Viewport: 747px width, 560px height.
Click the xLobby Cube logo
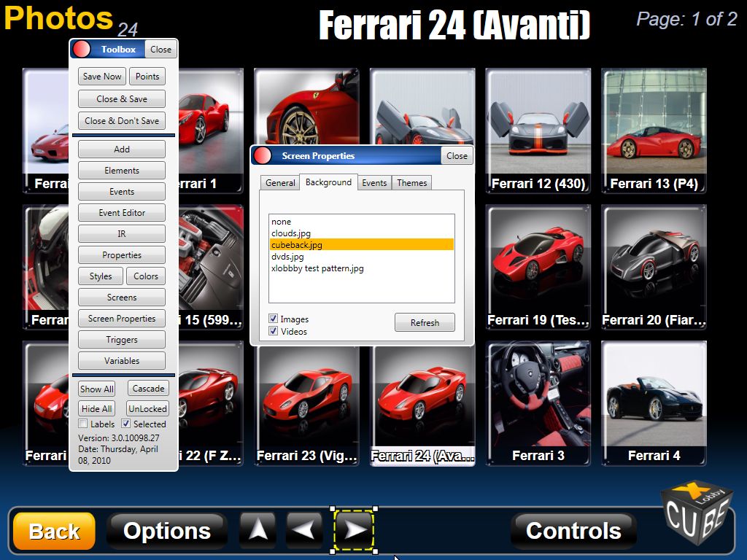point(697,513)
